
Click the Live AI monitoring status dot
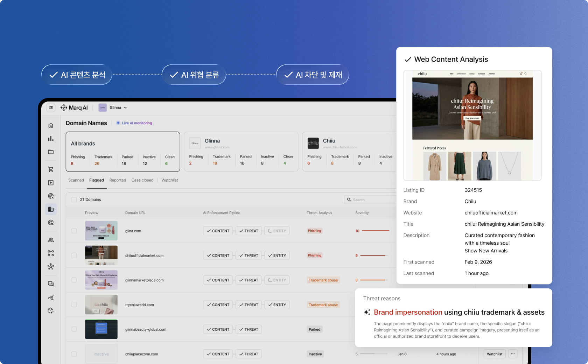[118, 123]
